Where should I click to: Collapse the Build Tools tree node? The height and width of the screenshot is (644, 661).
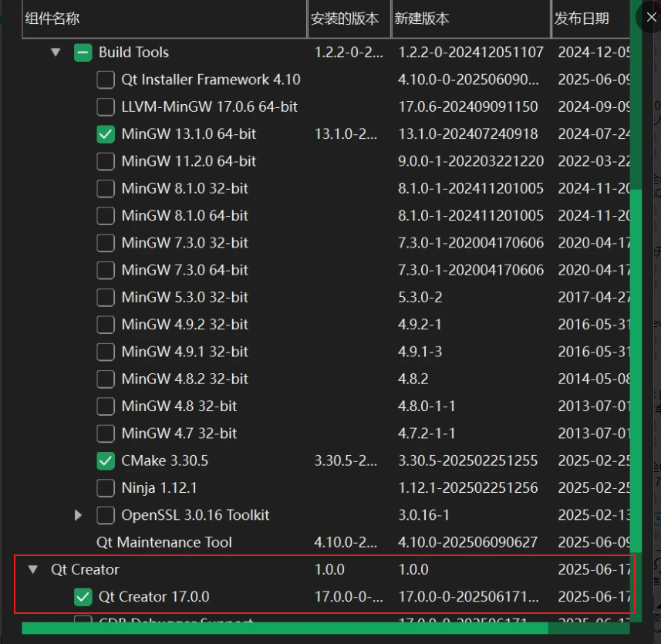click(x=56, y=52)
